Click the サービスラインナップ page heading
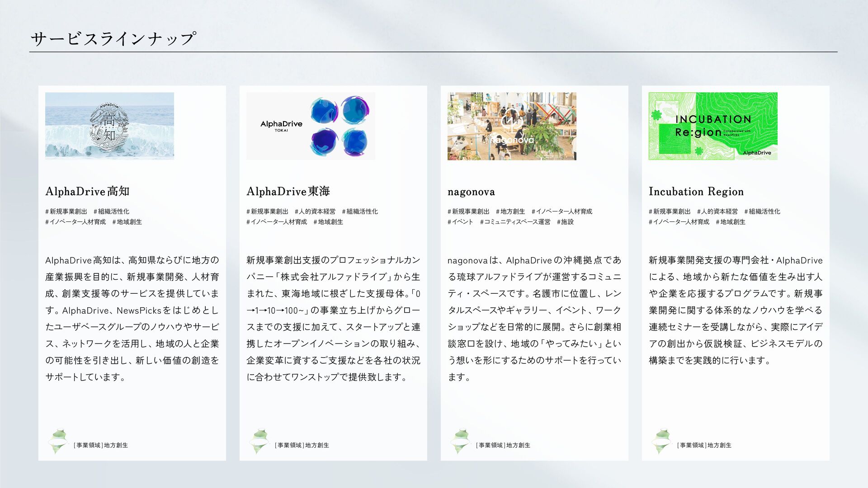The width and height of the screenshot is (868, 488). 113,38
